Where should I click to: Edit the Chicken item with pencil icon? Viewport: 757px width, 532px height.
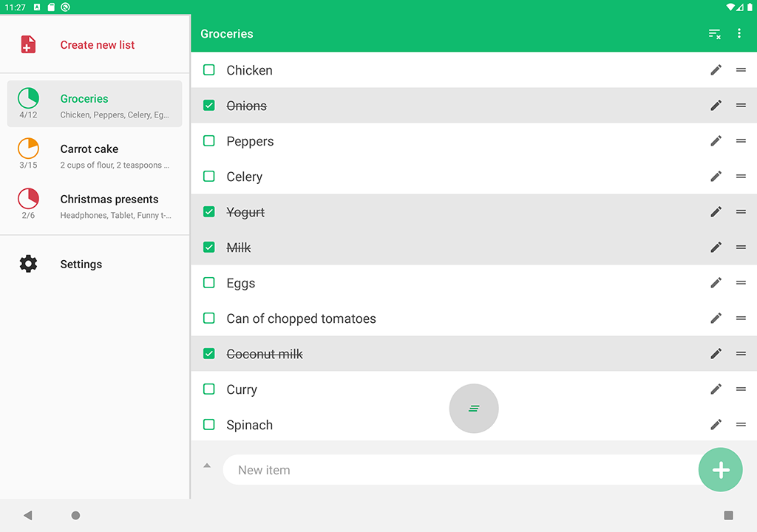pyautogui.click(x=716, y=70)
